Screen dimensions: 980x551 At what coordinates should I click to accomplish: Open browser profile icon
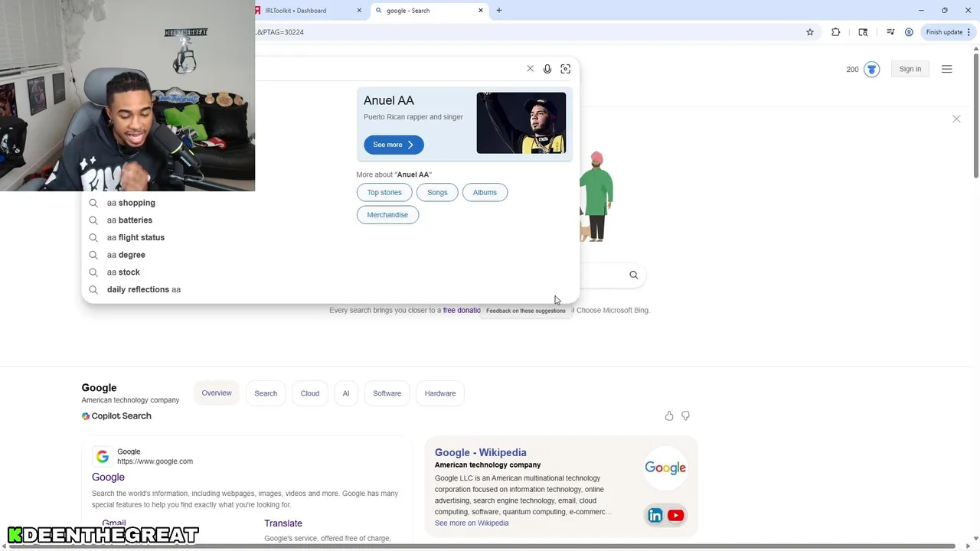coord(909,32)
